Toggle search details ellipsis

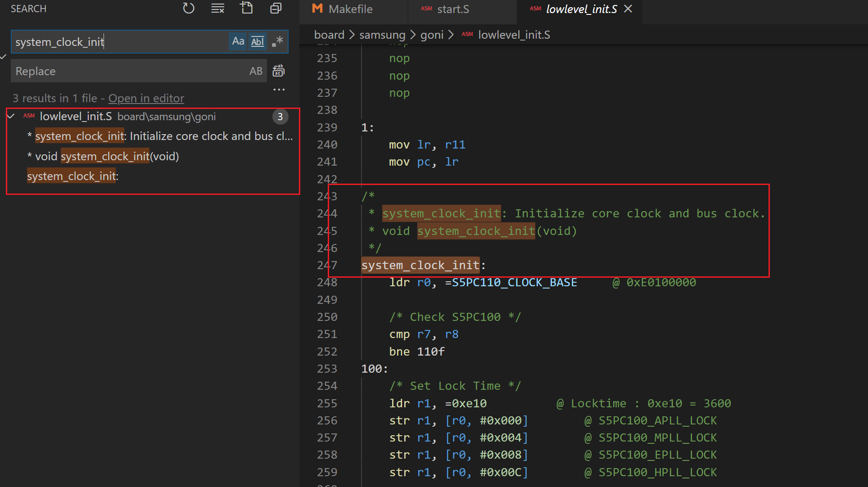coord(279,90)
